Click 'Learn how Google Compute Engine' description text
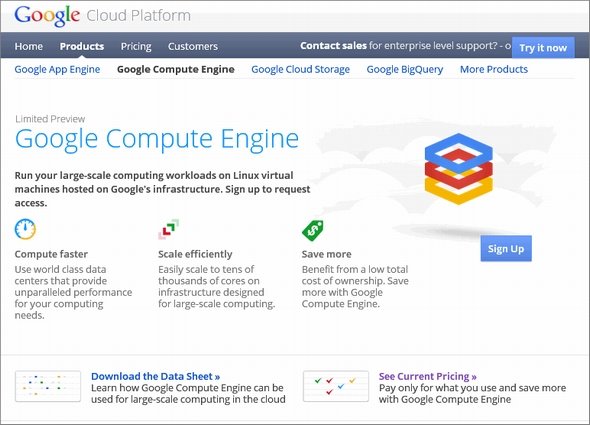The width and height of the screenshot is (590, 425). (x=188, y=393)
